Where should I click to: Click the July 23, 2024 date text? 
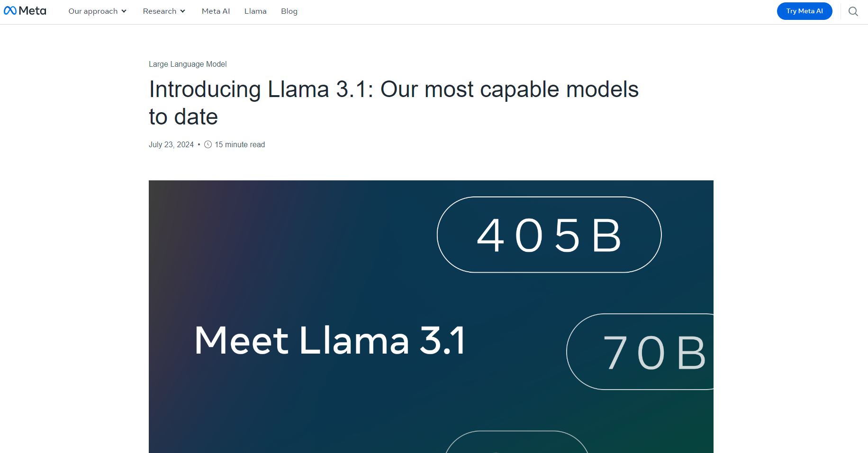click(171, 144)
